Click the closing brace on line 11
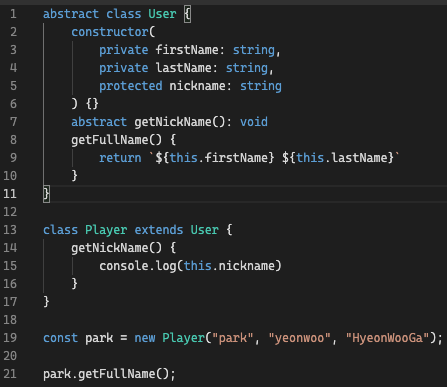Viewport: 447px width, 387px height. click(x=46, y=194)
